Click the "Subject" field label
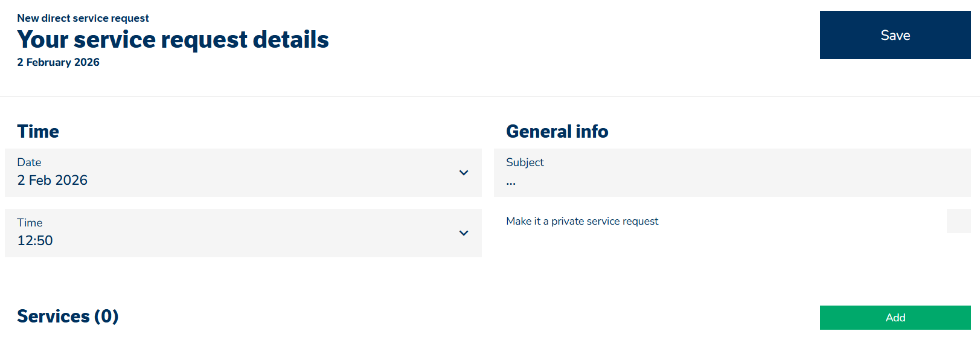Image resolution: width=980 pixels, height=340 pixels. (x=525, y=162)
